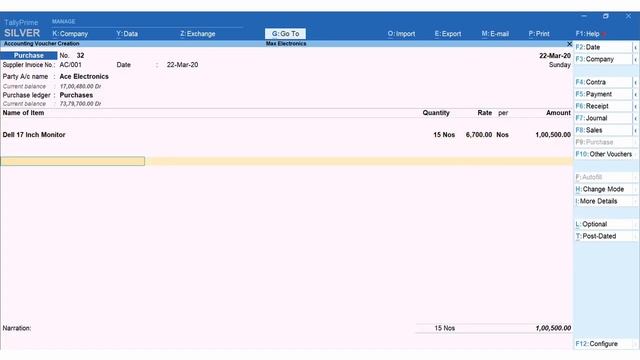This screenshot has width=640, height=360.
Task: Select the Dell 17 Inch Monitor item
Action: tap(34, 135)
